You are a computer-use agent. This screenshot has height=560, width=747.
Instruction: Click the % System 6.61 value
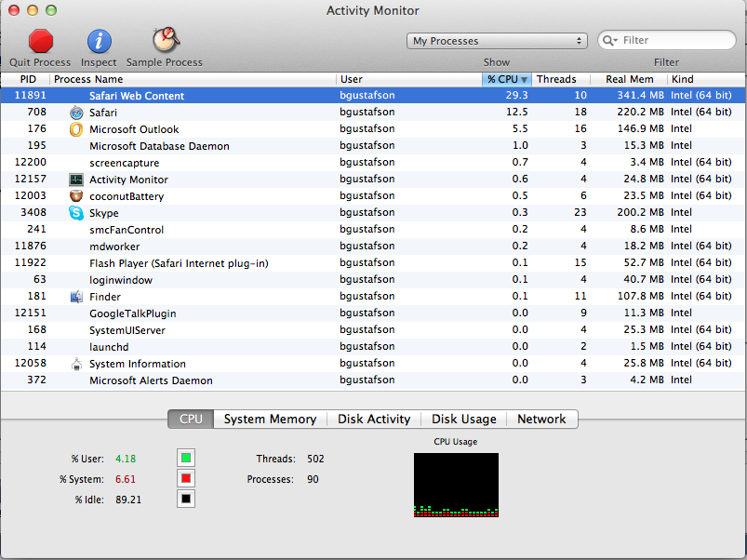tap(126, 479)
